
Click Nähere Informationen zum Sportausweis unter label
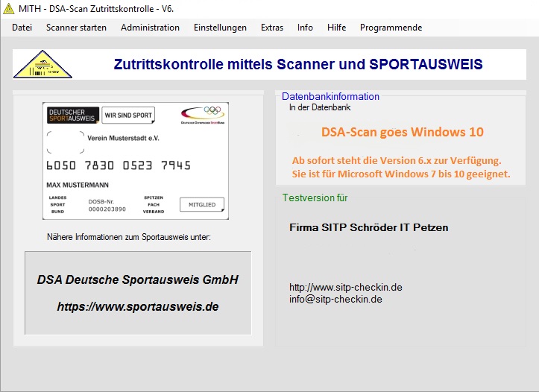pos(129,237)
